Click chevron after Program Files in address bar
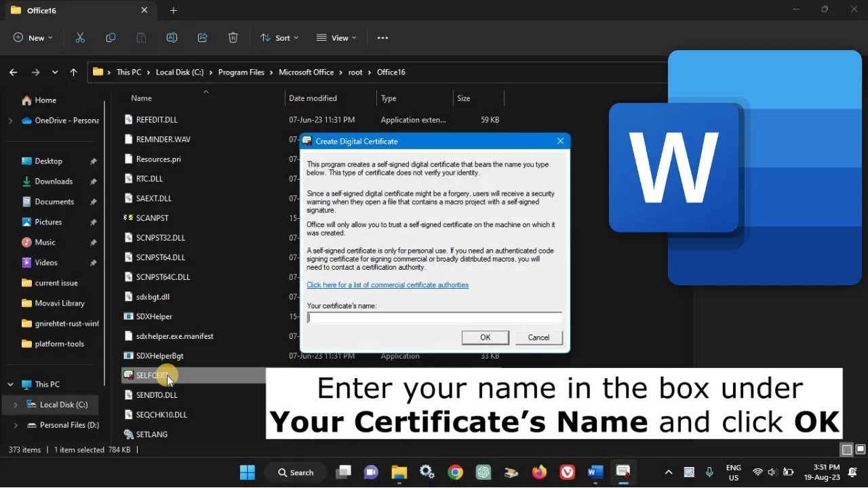Viewport: 868px width, 488px height. pyautogui.click(x=271, y=72)
